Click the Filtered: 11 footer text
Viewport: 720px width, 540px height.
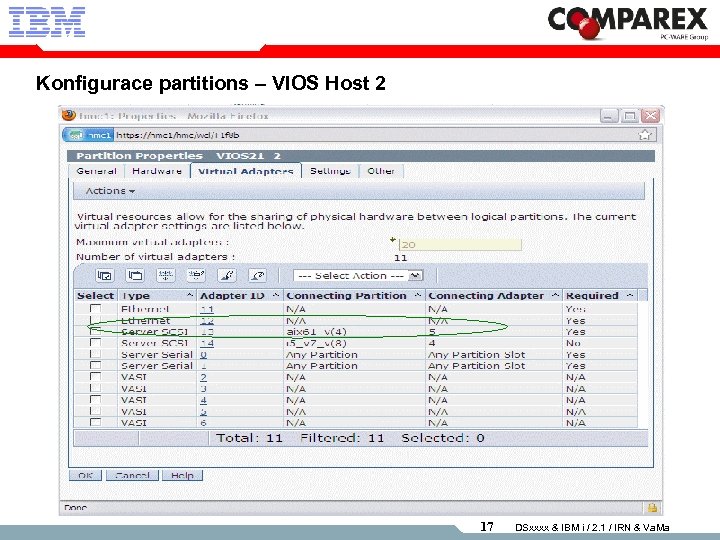pyautogui.click(x=342, y=438)
